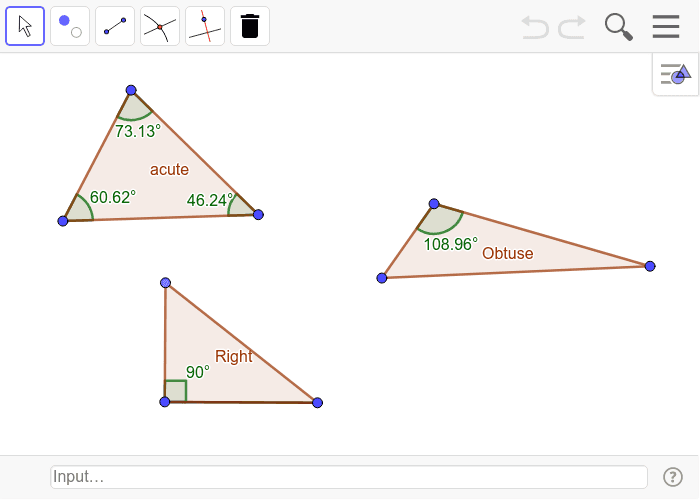The image size is (700, 500).
Task: Click into the Input field
Action: tap(349, 477)
